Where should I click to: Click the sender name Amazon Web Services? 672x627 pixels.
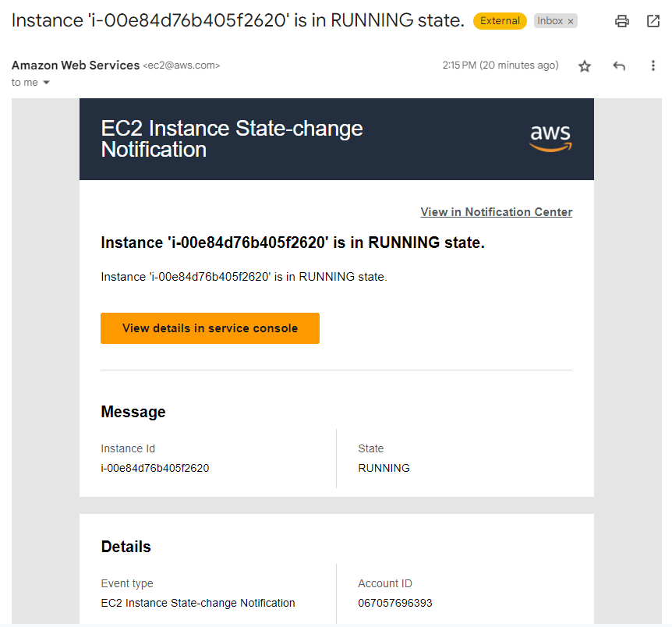76,66
